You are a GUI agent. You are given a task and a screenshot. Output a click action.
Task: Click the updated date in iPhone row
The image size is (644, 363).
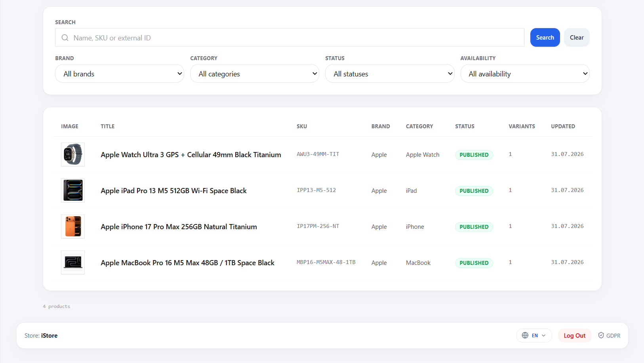tap(567, 226)
